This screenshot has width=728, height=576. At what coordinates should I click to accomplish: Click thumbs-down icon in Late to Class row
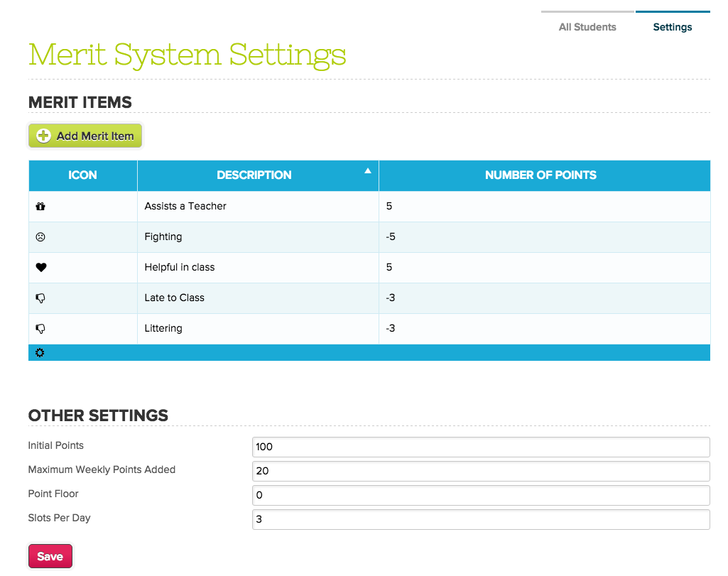pos(40,298)
